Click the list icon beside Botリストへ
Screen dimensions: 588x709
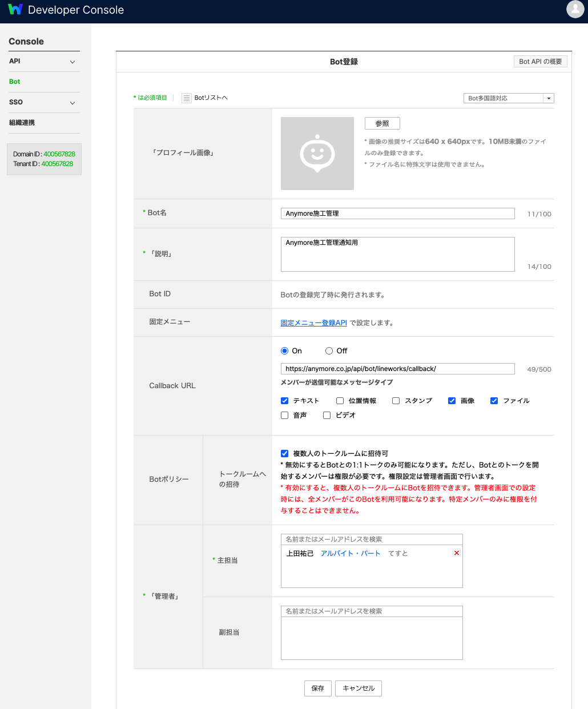pos(186,98)
